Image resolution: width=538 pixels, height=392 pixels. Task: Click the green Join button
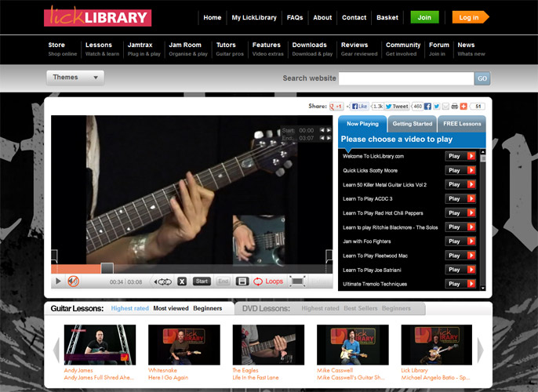pyautogui.click(x=424, y=17)
